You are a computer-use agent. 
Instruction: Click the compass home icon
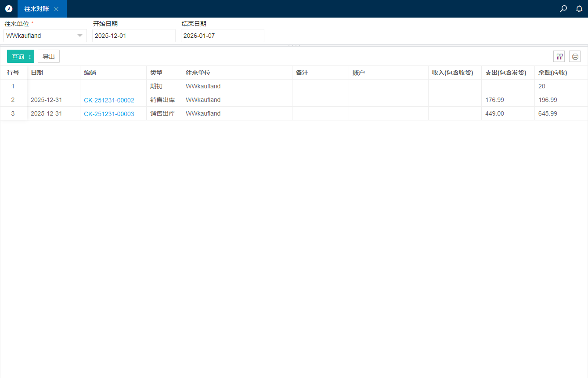pyautogui.click(x=9, y=9)
